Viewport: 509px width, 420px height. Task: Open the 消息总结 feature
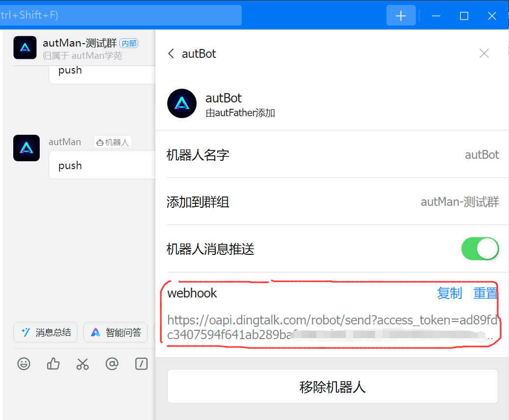pyautogui.click(x=46, y=332)
